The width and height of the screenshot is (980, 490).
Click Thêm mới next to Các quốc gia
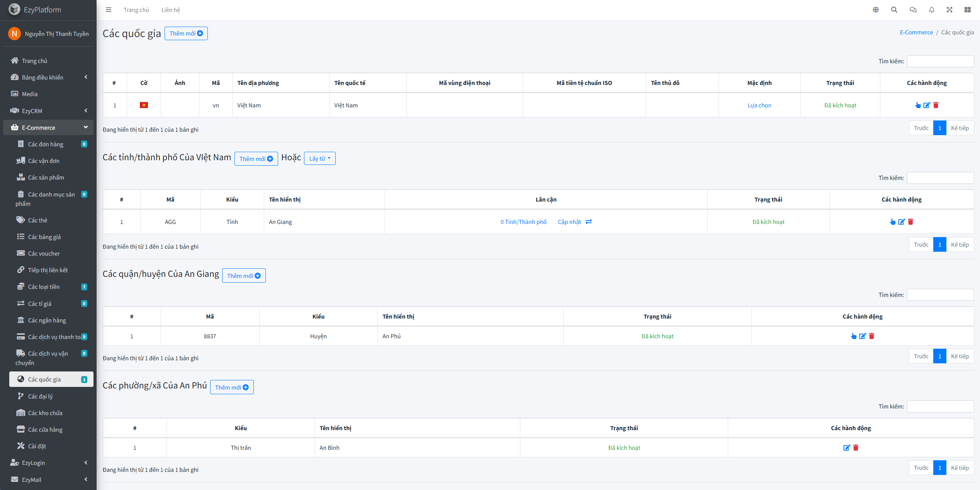tap(186, 33)
